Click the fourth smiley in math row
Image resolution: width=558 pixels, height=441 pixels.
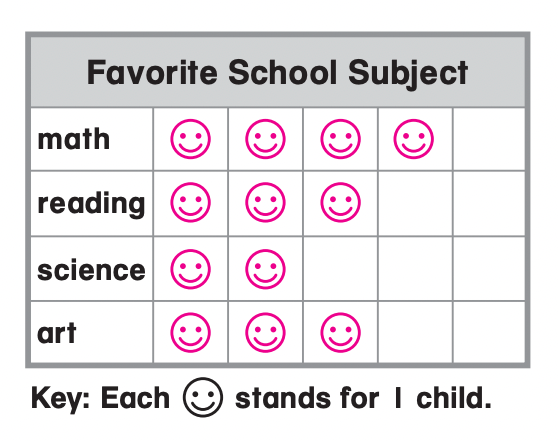point(414,139)
